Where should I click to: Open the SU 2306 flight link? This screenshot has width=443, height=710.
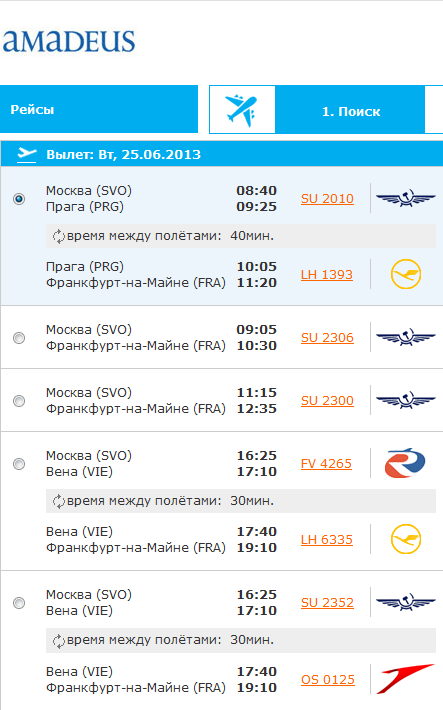click(327, 338)
